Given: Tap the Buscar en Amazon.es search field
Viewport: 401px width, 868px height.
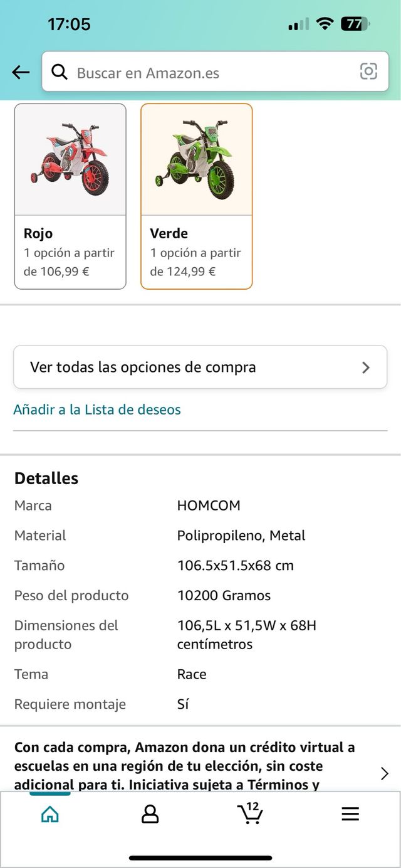Looking at the screenshot, I should 188,71.
